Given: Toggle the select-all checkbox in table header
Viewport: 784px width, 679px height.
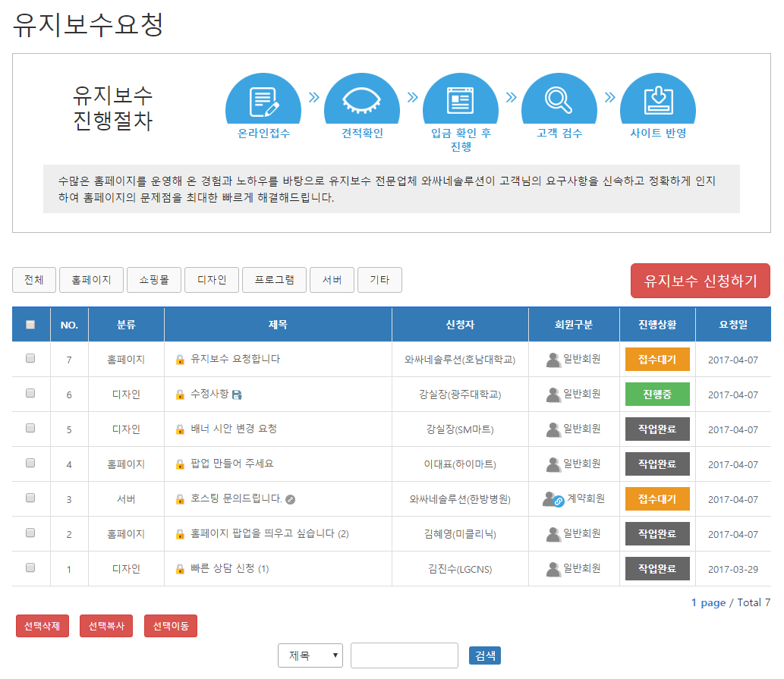Looking at the screenshot, I should click(30, 325).
